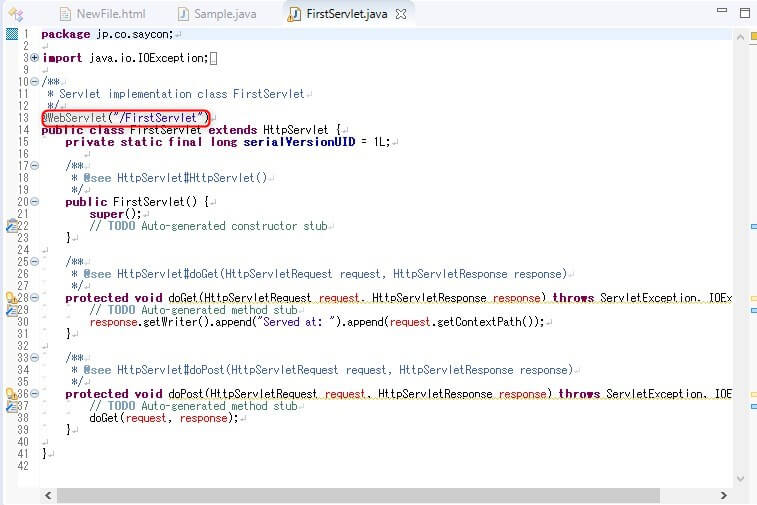The image size is (757, 505).
Task: Switch to the Sample.java tab
Action: click(218, 14)
